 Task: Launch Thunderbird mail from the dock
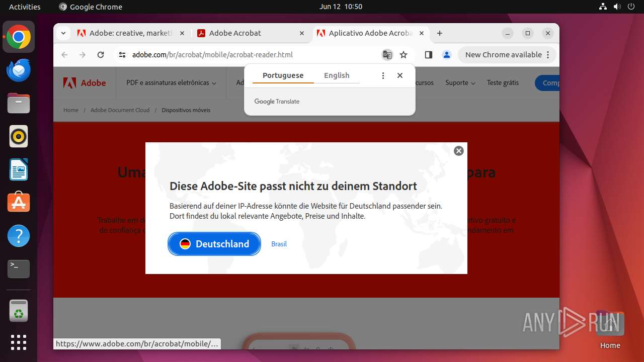click(x=19, y=70)
